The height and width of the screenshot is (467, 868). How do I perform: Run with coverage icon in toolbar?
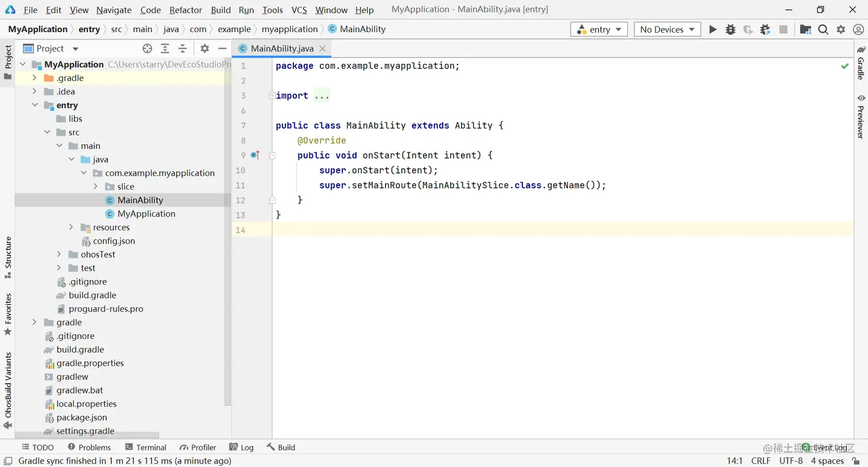pos(747,29)
